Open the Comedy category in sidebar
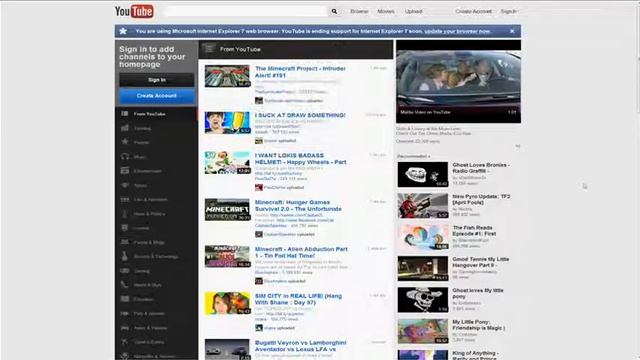Viewport: 640px width, 360px height. tap(156, 228)
